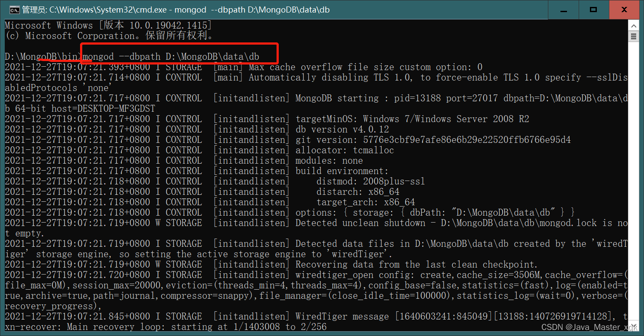Click the '(c) Microsoft Corporation' copyright line
Viewport: 644px width, 336px height.
click(x=109, y=36)
